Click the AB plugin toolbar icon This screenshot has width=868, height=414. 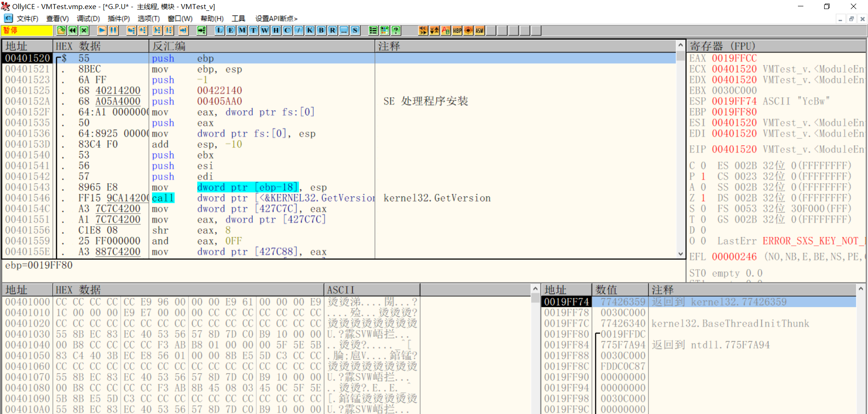click(446, 30)
